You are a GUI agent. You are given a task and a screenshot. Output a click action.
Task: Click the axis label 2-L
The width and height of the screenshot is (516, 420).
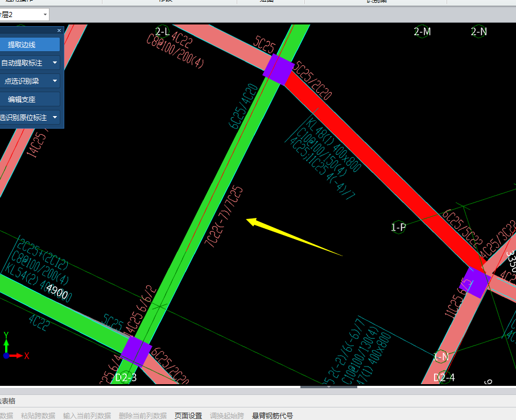(162, 32)
